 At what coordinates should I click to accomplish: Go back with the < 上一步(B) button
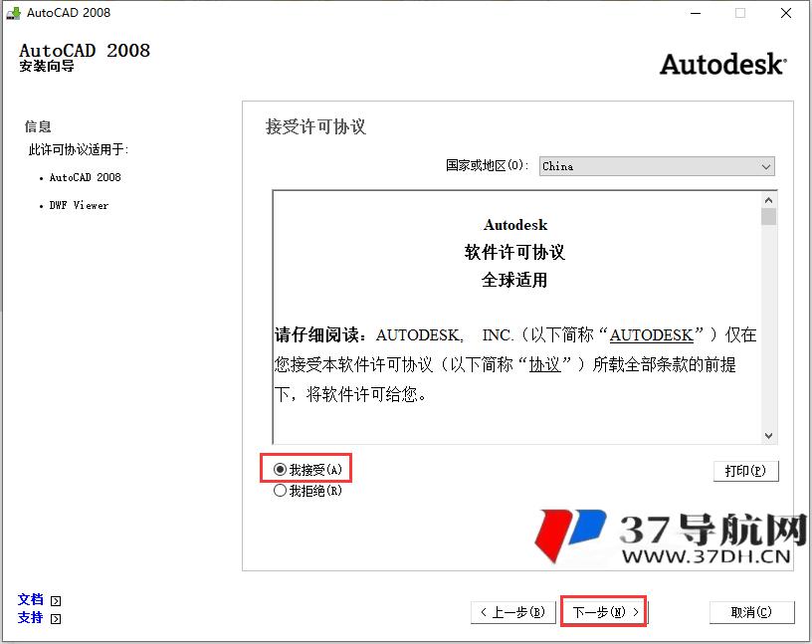click(x=512, y=612)
